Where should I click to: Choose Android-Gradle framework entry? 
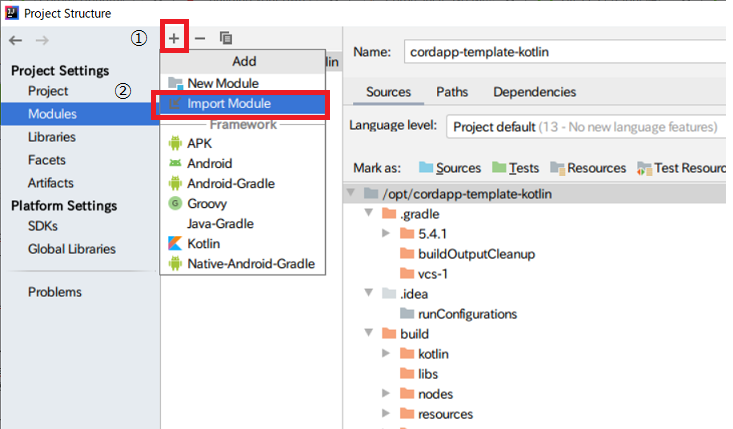[x=243, y=183]
